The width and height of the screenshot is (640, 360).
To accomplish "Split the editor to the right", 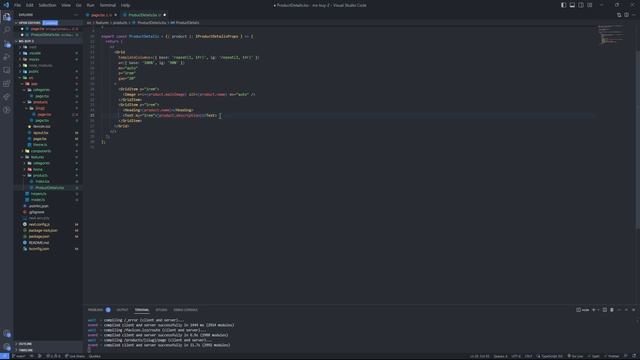I will (x=626, y=15).
